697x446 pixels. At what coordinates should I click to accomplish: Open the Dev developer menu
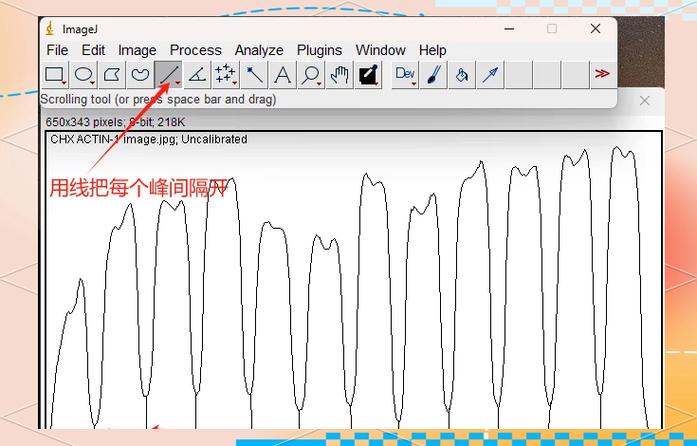[x=405, y=75]
